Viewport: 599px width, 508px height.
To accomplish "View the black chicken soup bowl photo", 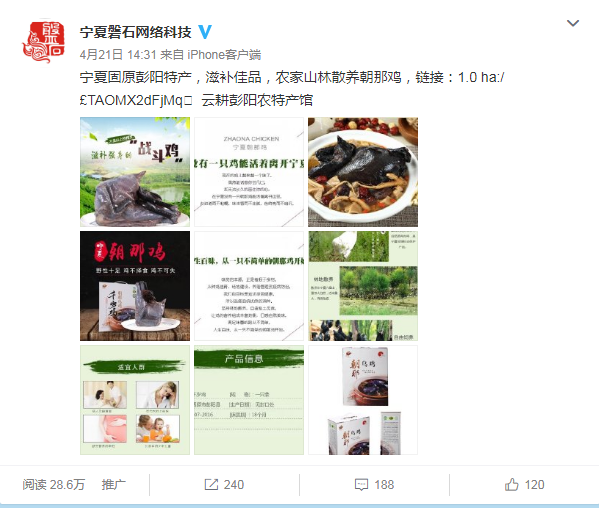I will pos(363,172).
